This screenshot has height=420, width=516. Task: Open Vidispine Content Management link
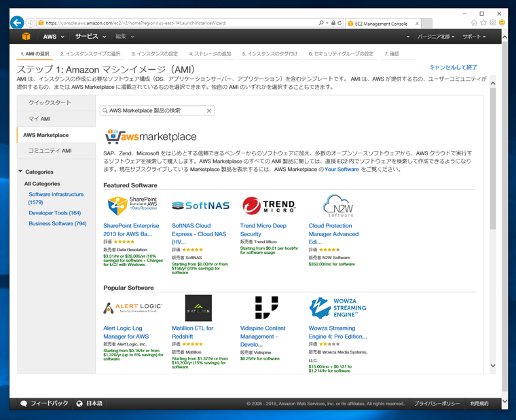point(263,336)
